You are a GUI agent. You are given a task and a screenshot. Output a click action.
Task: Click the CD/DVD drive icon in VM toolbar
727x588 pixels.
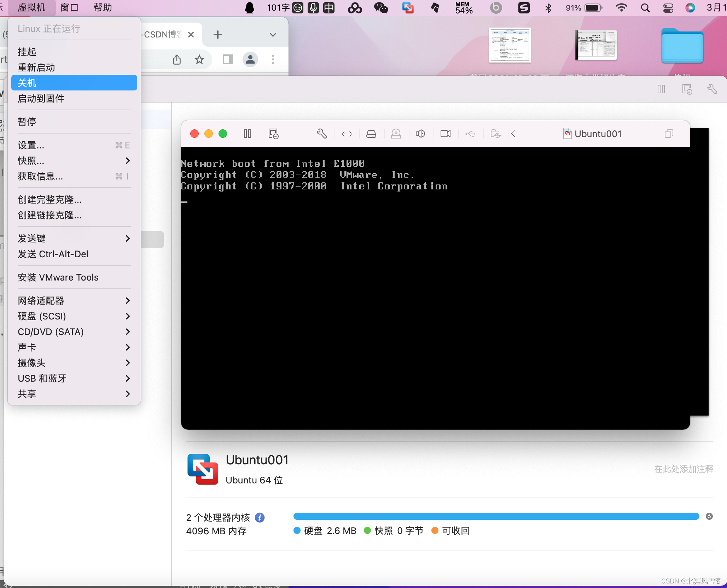point(396,134)
